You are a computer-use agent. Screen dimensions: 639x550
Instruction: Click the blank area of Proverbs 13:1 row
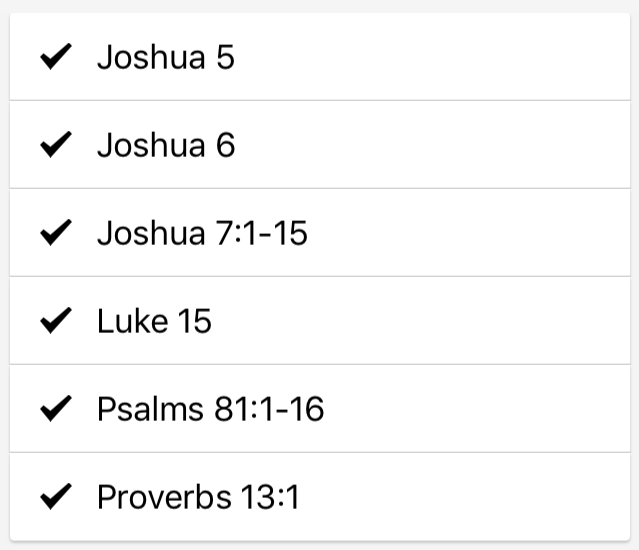pyautogui.click(x=480, y=497)
